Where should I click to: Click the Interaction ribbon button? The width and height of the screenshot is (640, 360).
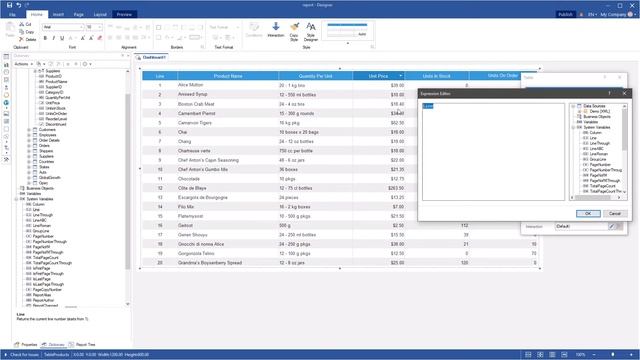click(x=276, y=30)
